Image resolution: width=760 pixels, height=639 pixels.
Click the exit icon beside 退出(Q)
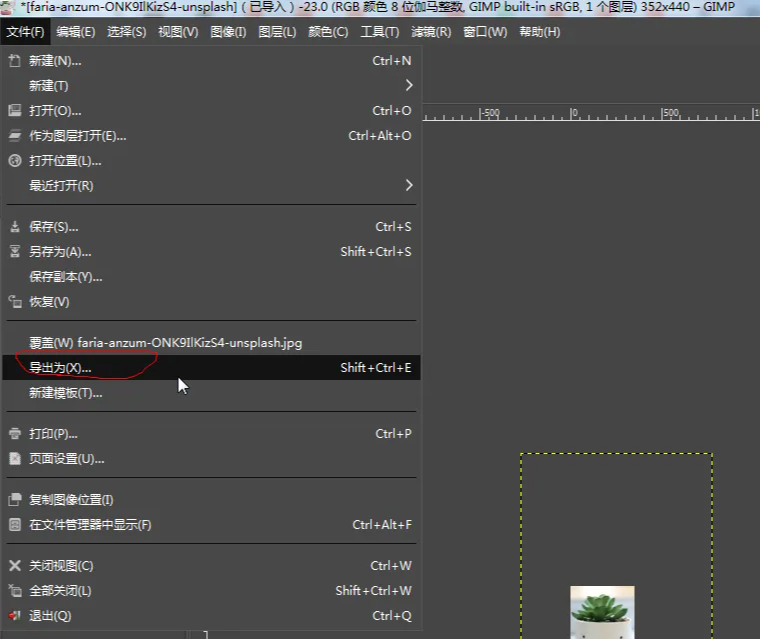pyautogui.click(x=14, y=616)
